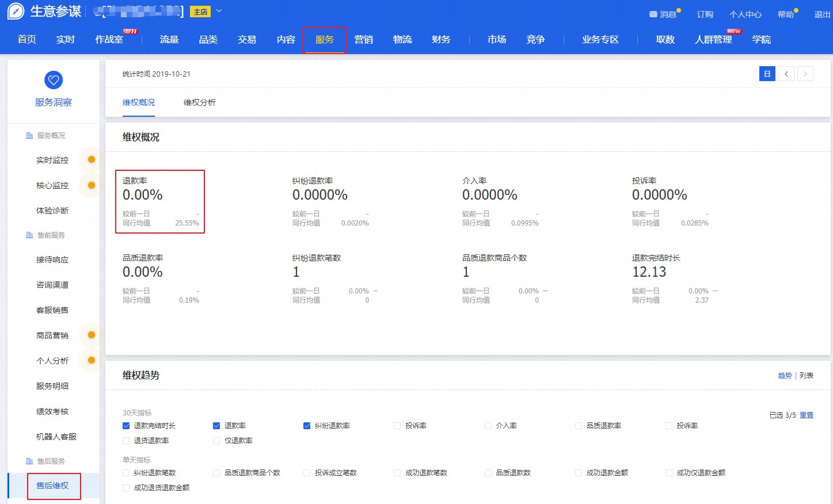
Task: Enable the 介入率 checkbox
Action: [488, 426]
